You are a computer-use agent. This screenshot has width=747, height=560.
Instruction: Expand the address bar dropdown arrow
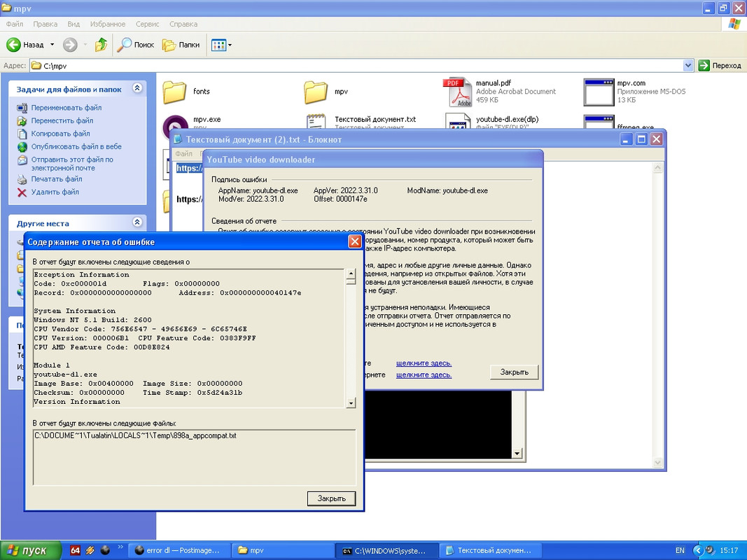point(688,66)
